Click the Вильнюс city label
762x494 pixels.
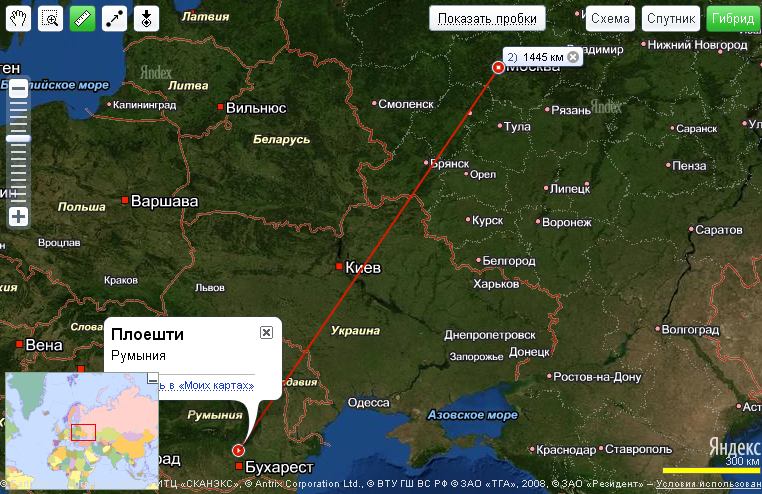click(x=256, y=108)
